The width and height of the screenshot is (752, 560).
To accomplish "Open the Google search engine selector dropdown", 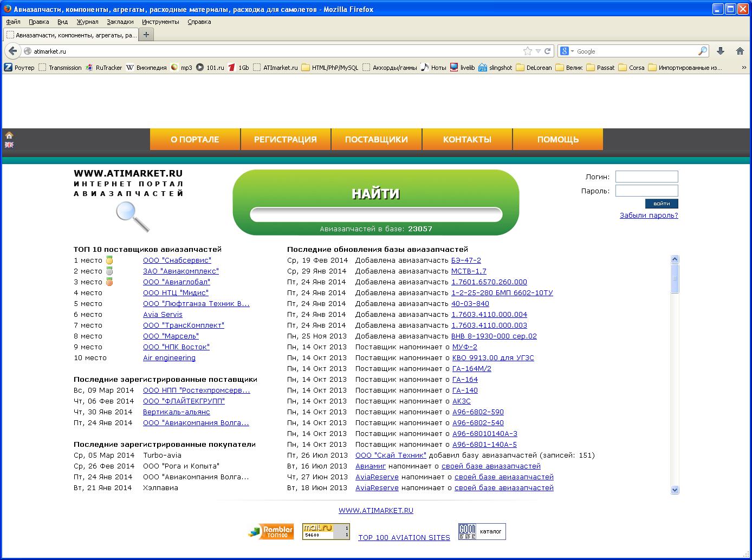I will [x=567, y=51].
